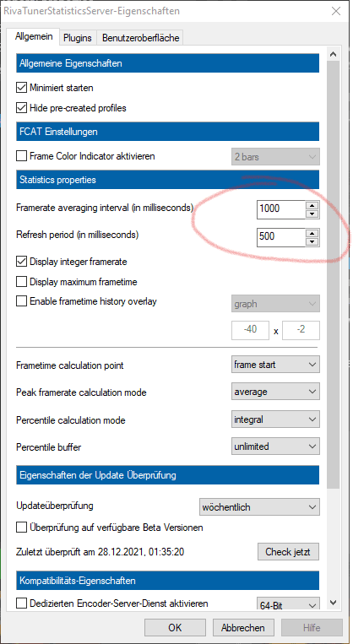Check Überprüfung auf verfügbare Beta Versionen
Screen dimensions: 353x644
pyautogui.click(x=21, y=528)
